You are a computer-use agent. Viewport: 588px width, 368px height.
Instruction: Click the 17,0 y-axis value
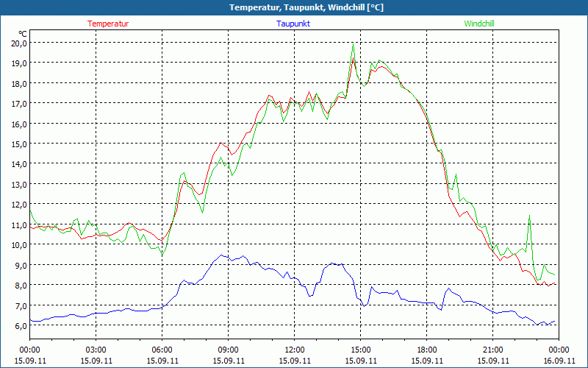tap(19, 104)
